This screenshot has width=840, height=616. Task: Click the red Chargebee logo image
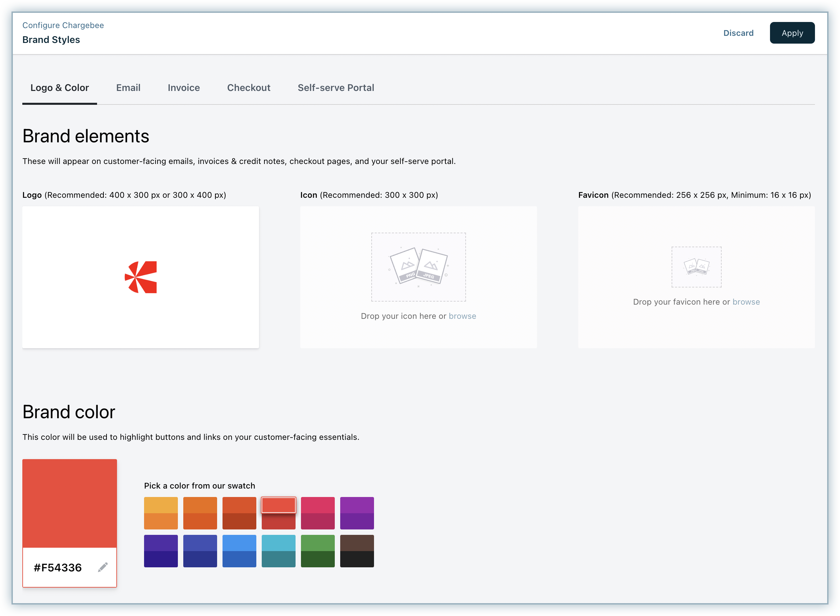[141, 277]
